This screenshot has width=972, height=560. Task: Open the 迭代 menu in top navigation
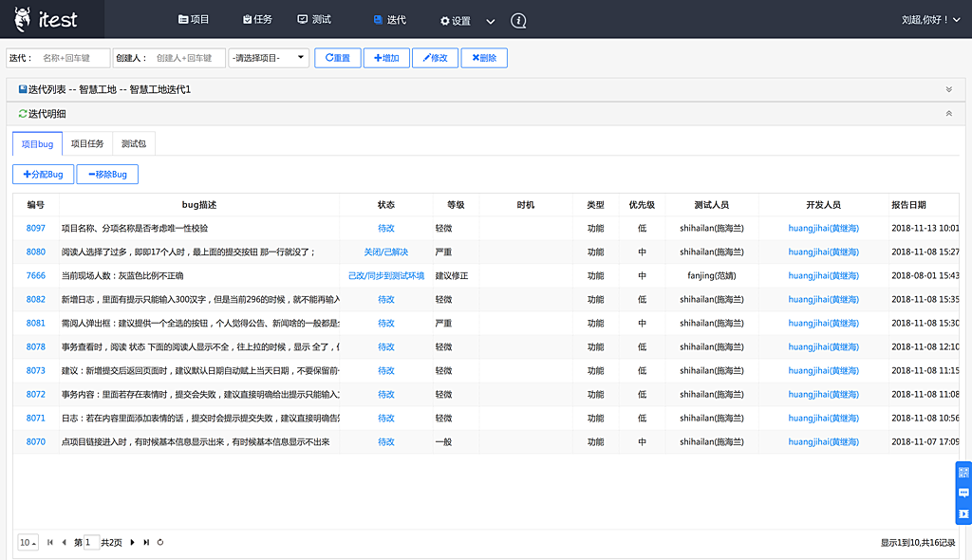pyautogui.click(x=390, y=20)
